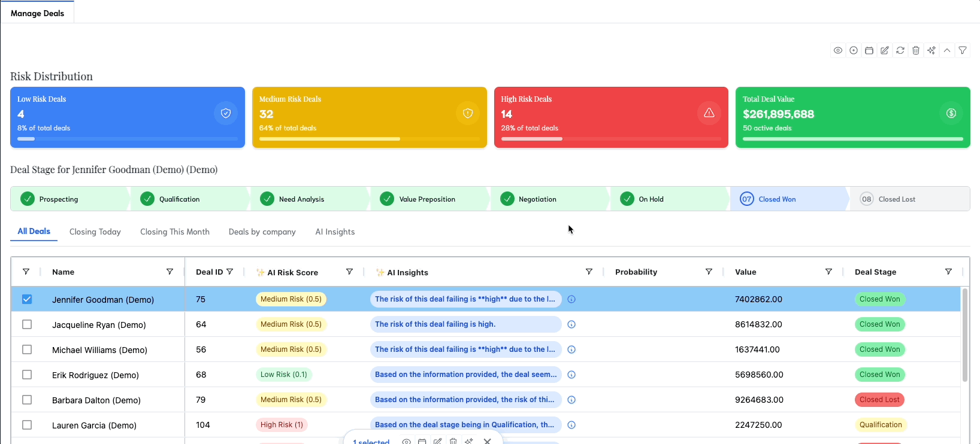This screenshot has height=444, width=980.
Task: Click the Closed Lost stage step
Action: pyautogui.click(x=897, y=199)
